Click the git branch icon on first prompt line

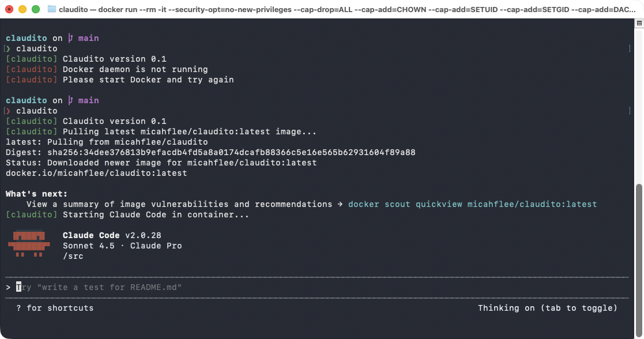click(70, 38)
